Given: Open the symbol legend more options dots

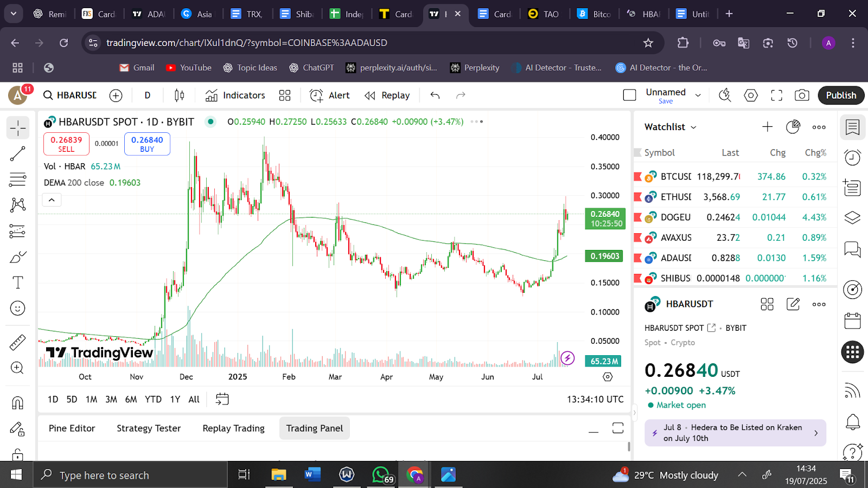Looking at the screenshot, I should pos(477,121).
